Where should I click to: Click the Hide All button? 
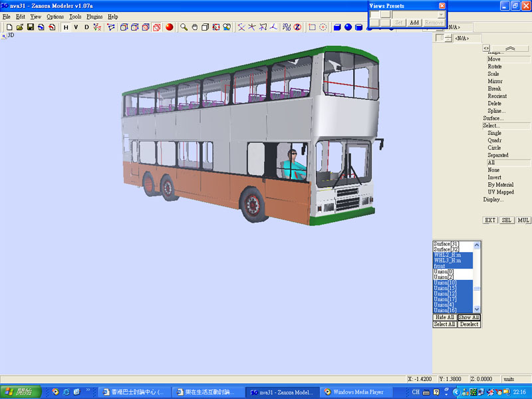[x=444, y=318]
